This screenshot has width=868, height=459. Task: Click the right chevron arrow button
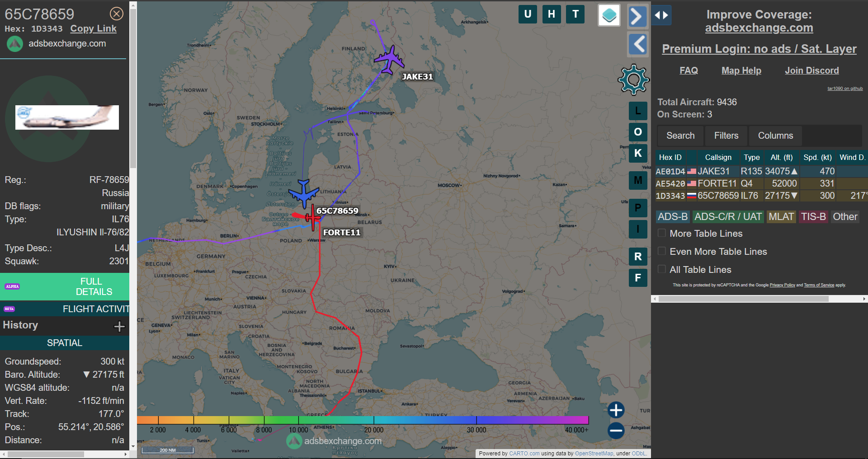click(637, 17)
